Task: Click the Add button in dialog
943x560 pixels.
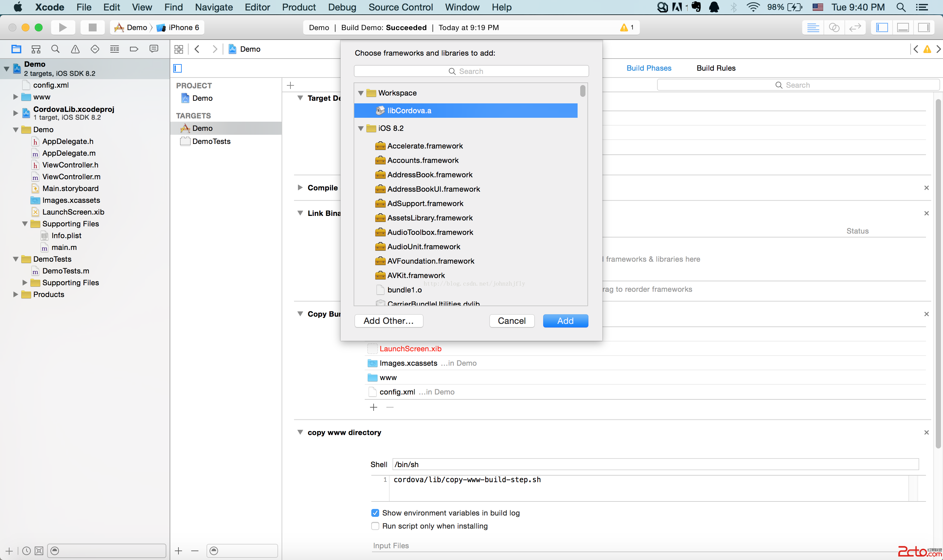Action: click(565, 321)
